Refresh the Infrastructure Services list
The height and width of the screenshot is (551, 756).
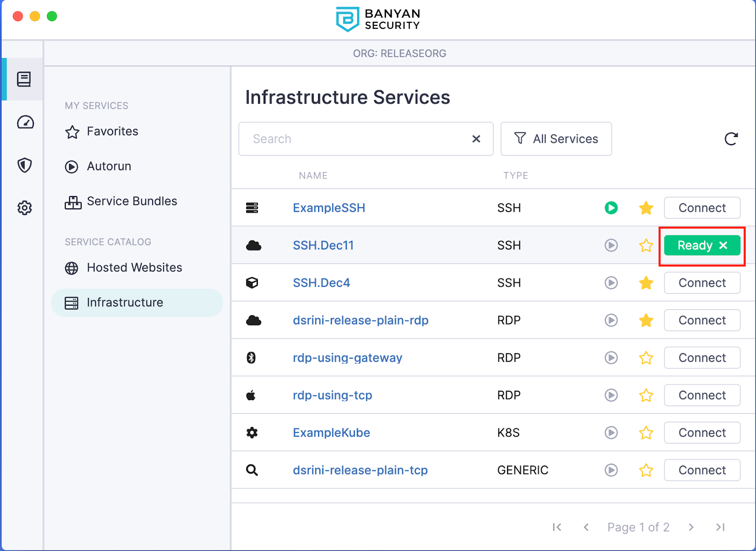(x=731, y=138)
